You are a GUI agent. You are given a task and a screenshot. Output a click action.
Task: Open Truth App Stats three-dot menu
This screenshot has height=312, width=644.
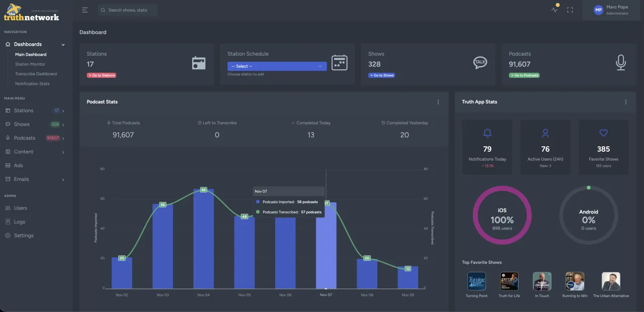[626, 102]
